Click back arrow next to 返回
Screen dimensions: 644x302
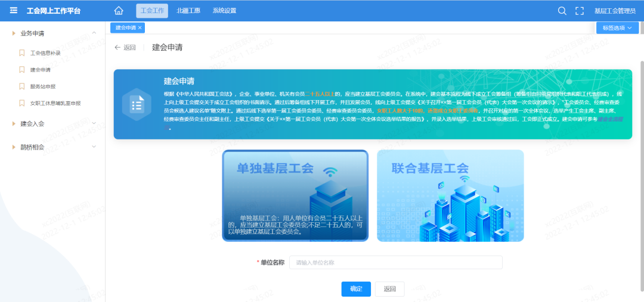117,48
